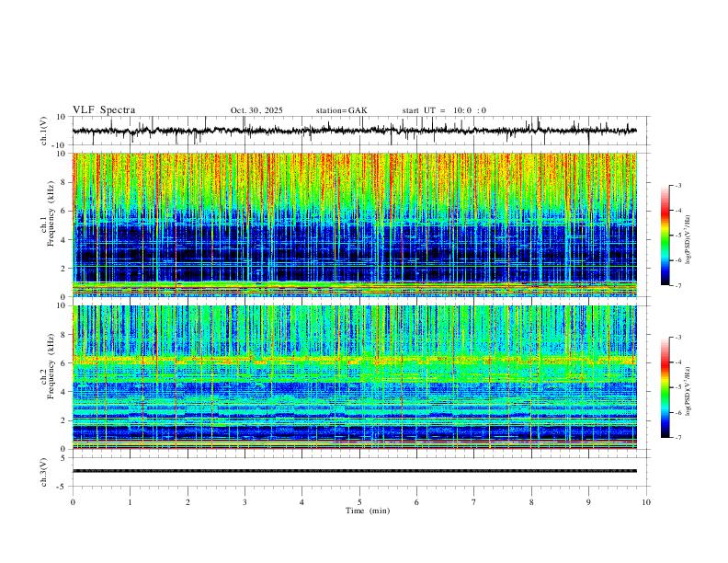Click the log(PSD) label beside ch.1 color bar
The image size is (728, 563).
688,240
